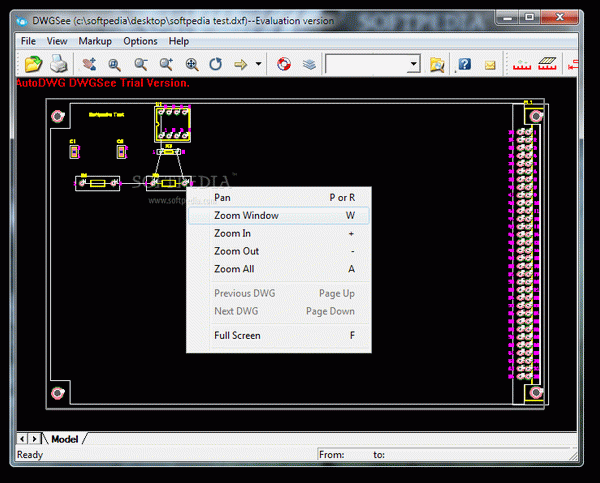Choose Zoom All from context menu
Image resolution: width=600 pixels, height=483 pixels.
(x=279, y=269)
